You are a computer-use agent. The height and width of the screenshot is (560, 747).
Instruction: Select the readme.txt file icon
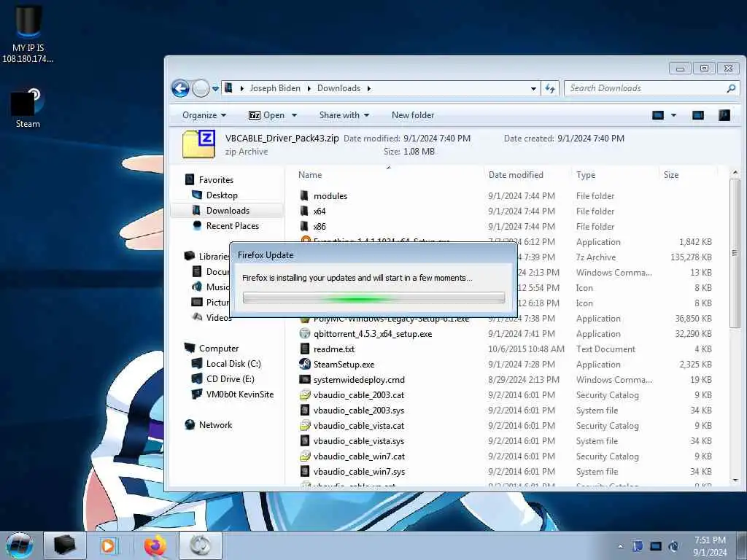coord(305,349)
